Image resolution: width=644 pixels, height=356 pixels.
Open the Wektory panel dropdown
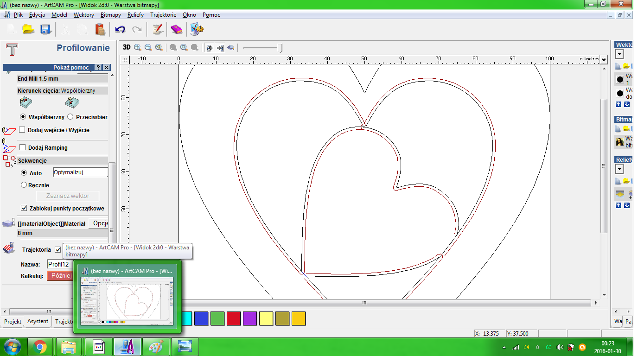[619, 54]
